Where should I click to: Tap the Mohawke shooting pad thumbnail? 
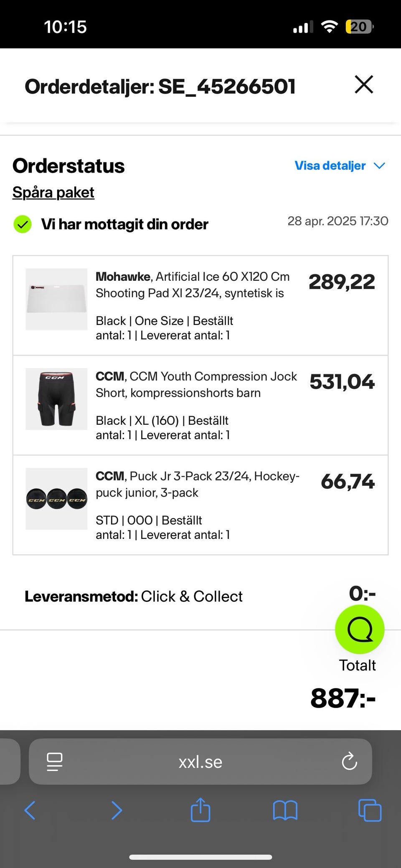pyautogui.click(x=56, y=299)
